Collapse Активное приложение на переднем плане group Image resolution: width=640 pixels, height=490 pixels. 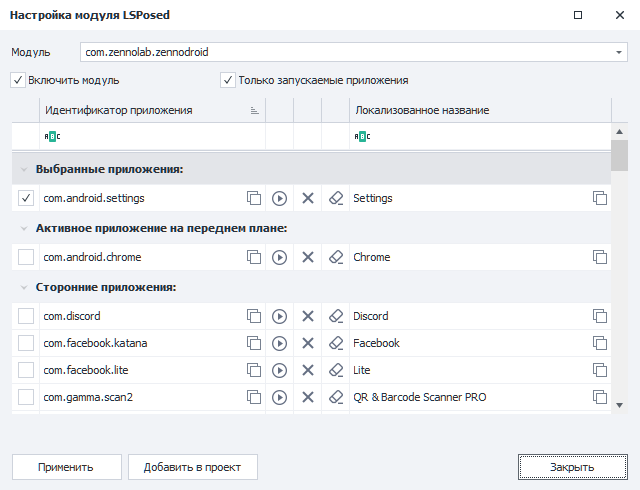24,228
